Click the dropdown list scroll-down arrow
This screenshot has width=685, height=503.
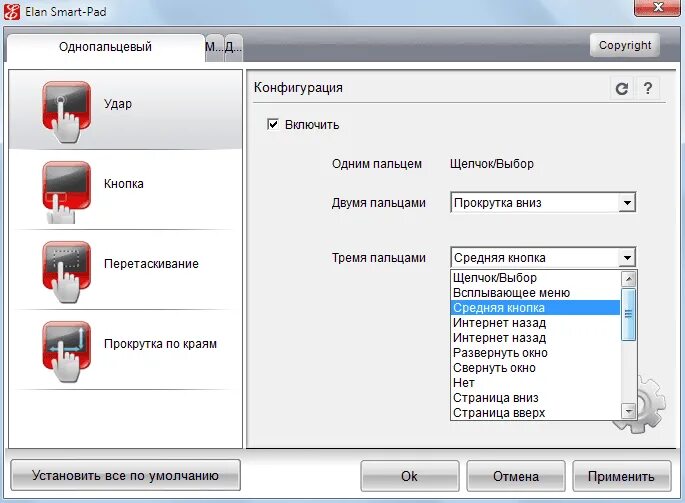[x=629, y=411]
